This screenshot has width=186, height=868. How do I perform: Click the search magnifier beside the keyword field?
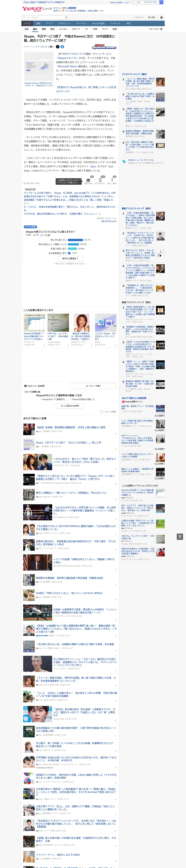(66, 17)
